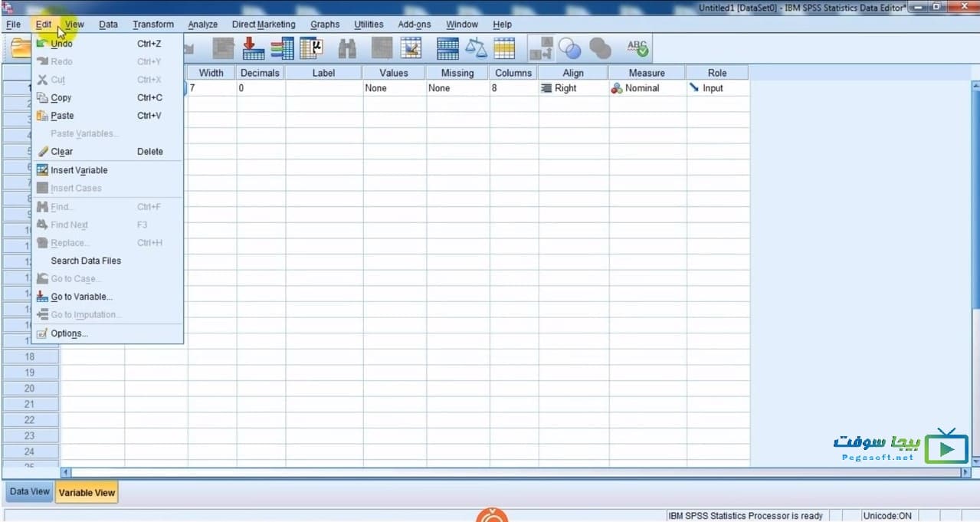Click the Values cell showing None
Viewport: 980px width, 522px height.
coord(395,88)
